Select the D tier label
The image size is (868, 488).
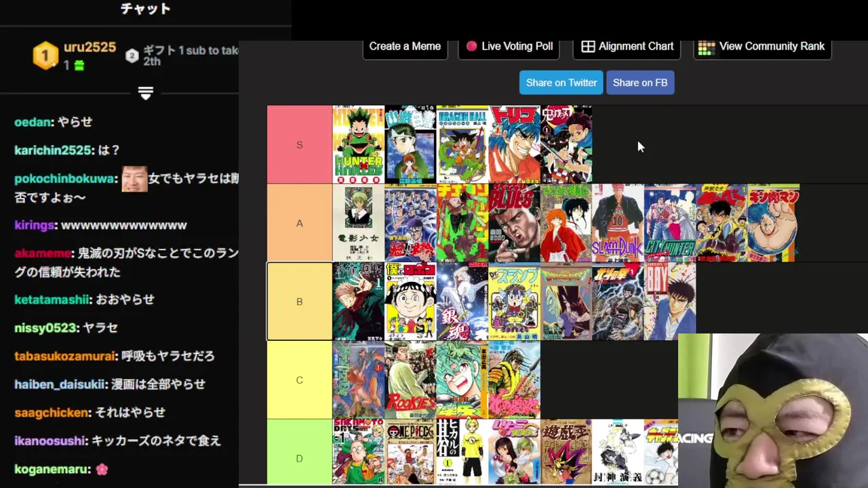click(x=300, y=452)
